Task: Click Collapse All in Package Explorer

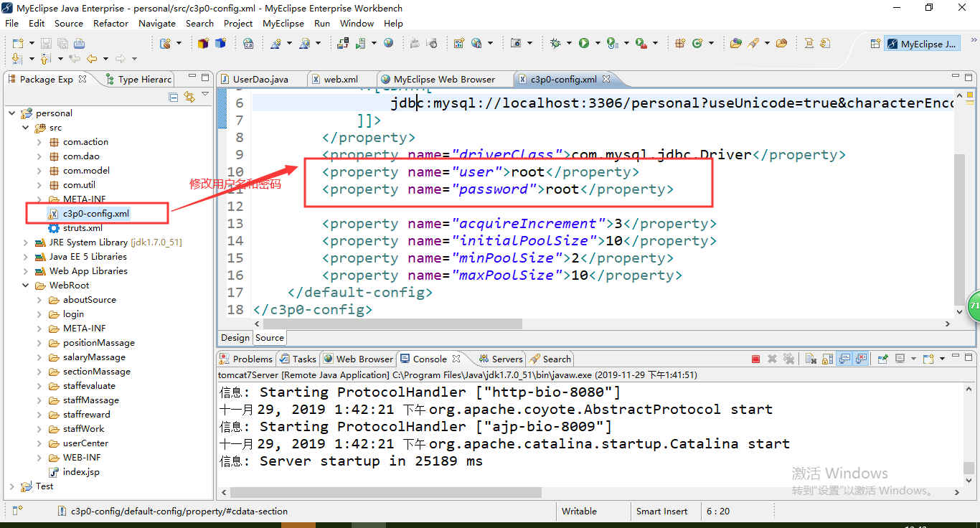Action: tap(173, 97)
